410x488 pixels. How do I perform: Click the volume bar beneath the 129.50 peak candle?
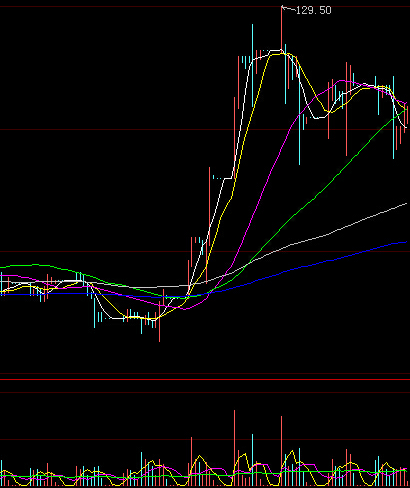[282, 451]
